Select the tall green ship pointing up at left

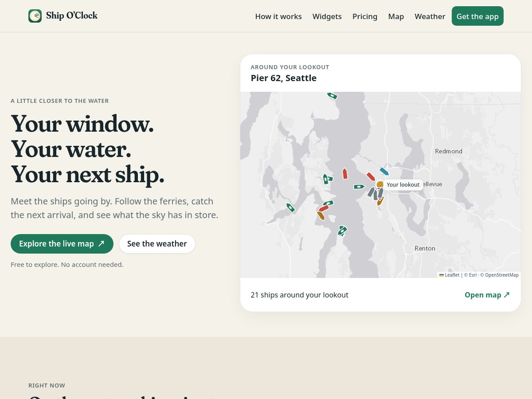tap(325, 179)
